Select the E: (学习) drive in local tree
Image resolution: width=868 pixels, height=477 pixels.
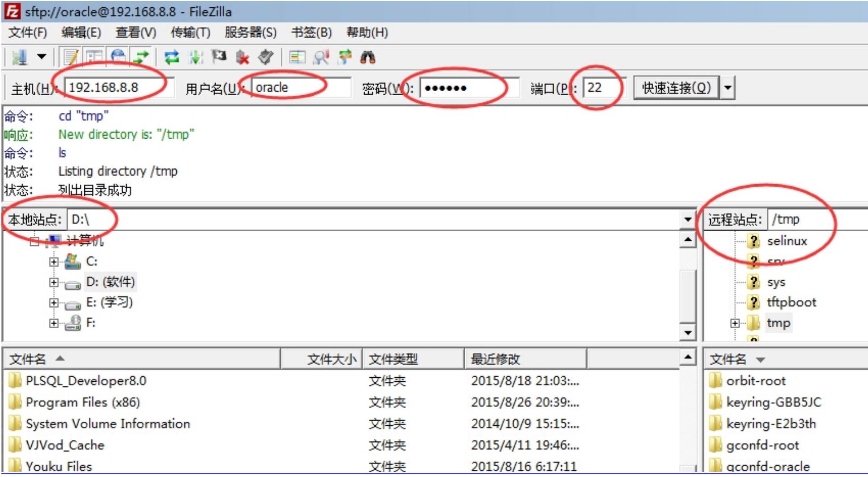109,302
